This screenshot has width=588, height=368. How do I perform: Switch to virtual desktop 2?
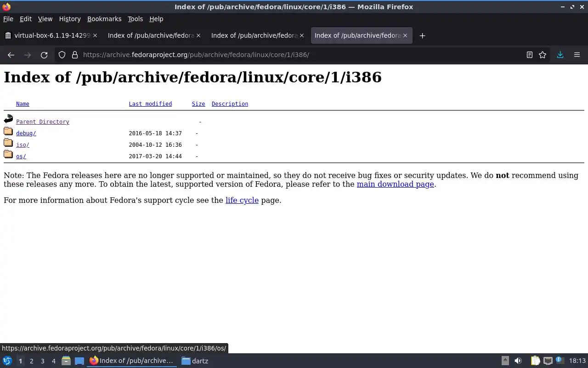coord(31,361)
